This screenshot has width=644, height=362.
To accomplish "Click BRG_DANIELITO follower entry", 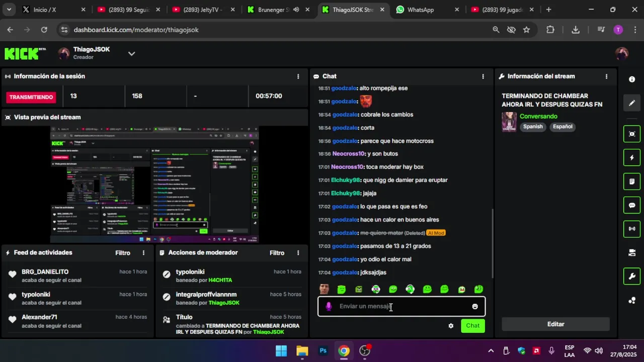I will [78, 276].
